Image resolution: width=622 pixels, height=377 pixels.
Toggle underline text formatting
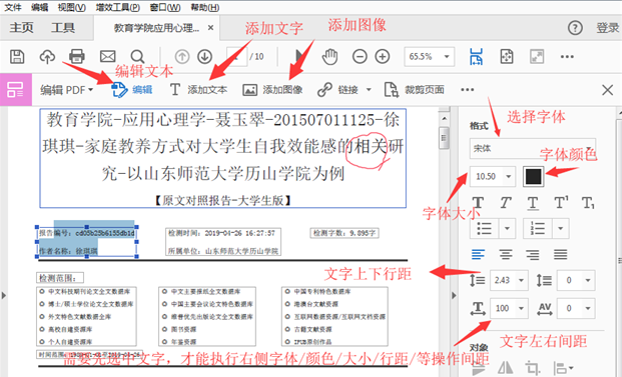[533, 203]
